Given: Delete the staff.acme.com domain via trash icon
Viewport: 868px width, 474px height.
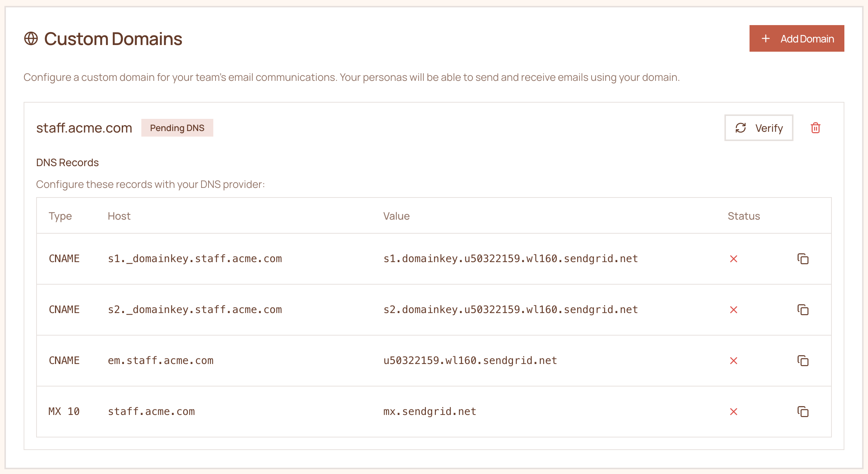Looking at the screenshot, I should point(816,128).
